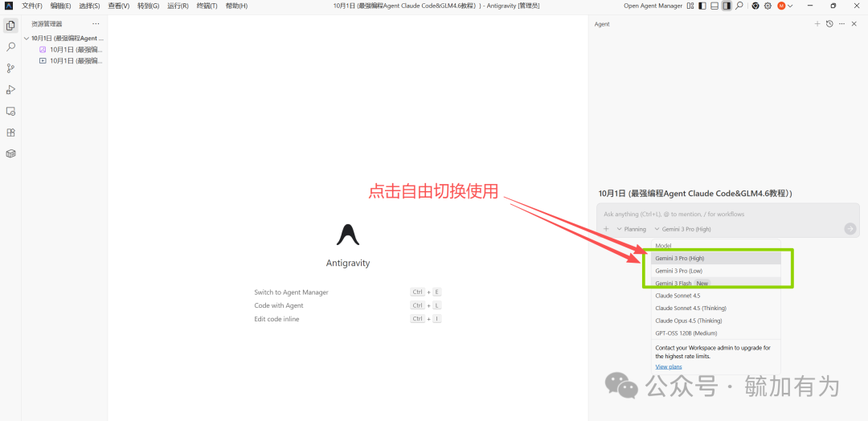Click the Ask anything Agent input field
868x421 pixels.
coord(728,214)
